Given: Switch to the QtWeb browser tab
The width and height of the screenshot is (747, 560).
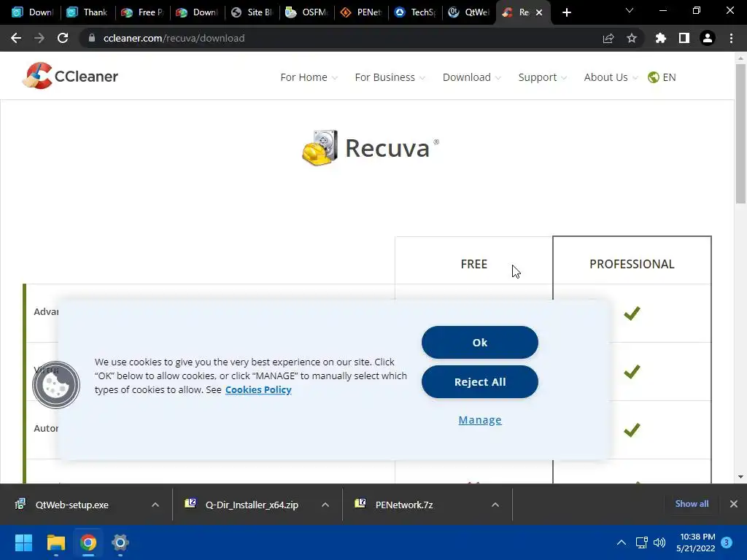Looking at the screenshot, I should pyautogui.click(x=471, y=12).
